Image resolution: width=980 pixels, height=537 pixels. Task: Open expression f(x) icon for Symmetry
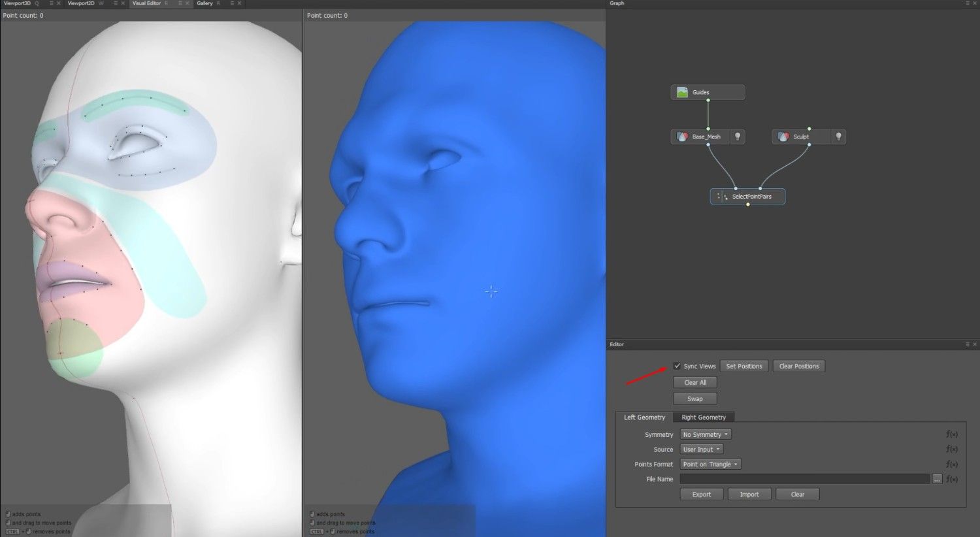[x=952, y=434]
